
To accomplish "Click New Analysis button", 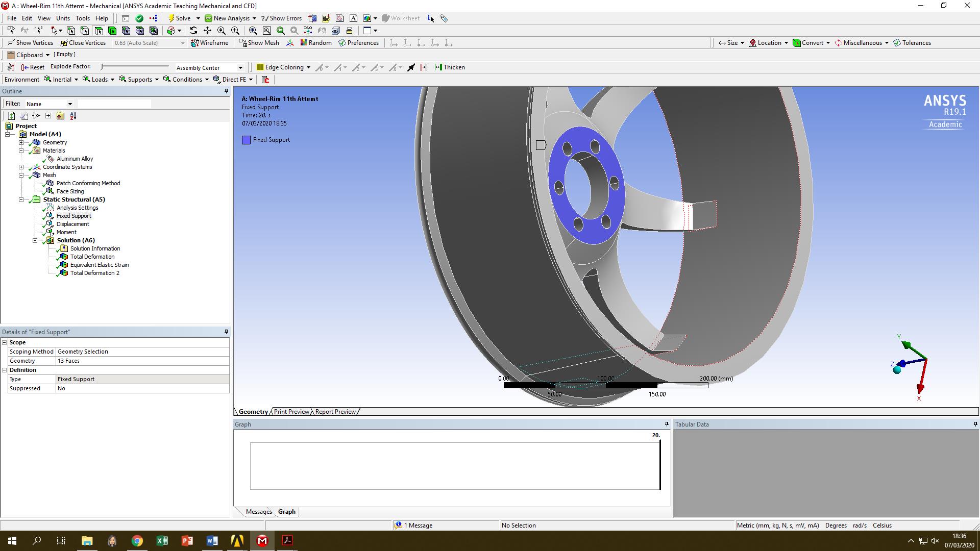I will coord(227,18).
